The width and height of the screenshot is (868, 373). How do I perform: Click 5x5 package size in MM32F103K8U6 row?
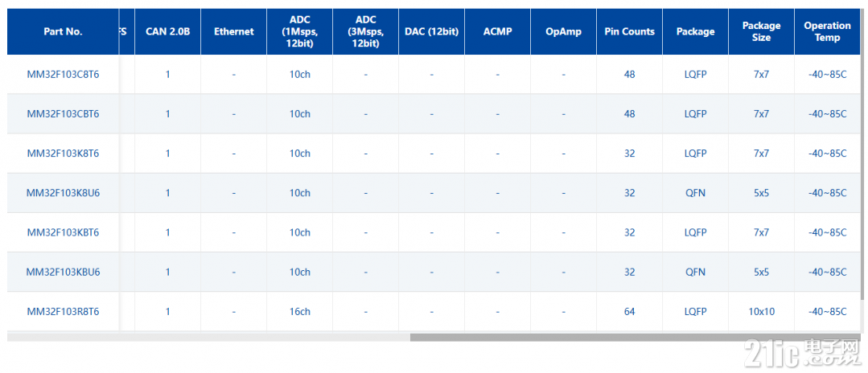click(761, 193)
